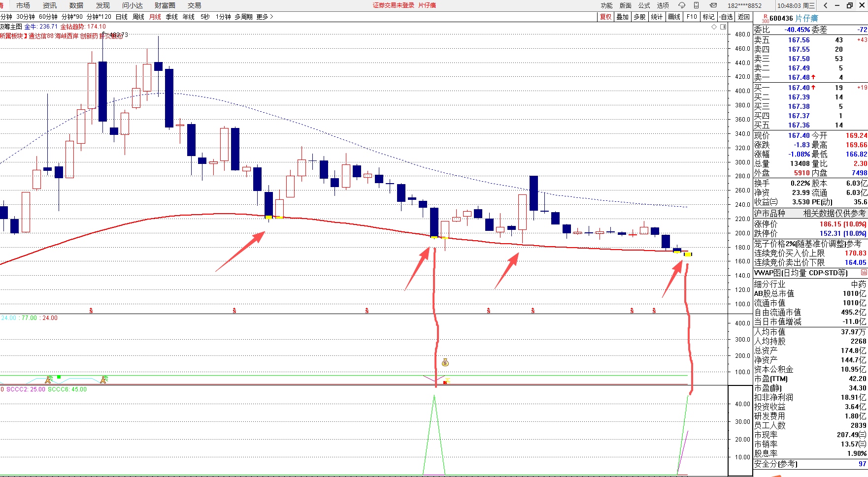Open the 版面 menu
The height and width of the screenshot is (477, 868).
point(626,5)
